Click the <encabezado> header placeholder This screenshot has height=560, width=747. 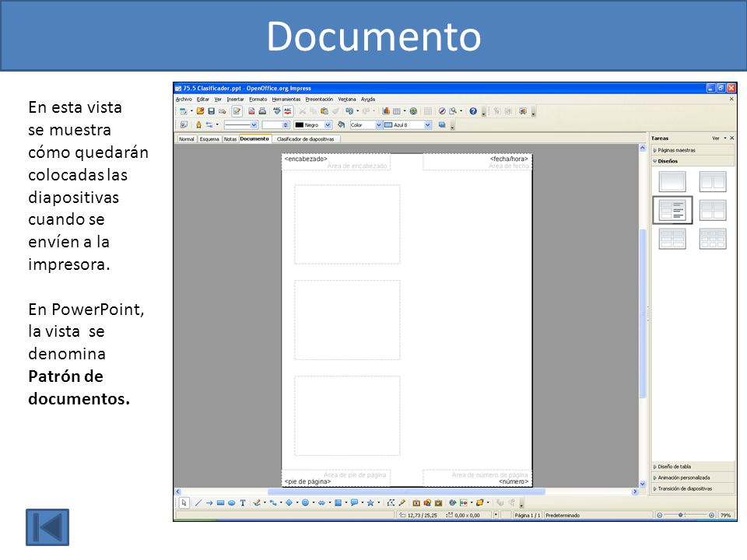click(x=306, y=159)
